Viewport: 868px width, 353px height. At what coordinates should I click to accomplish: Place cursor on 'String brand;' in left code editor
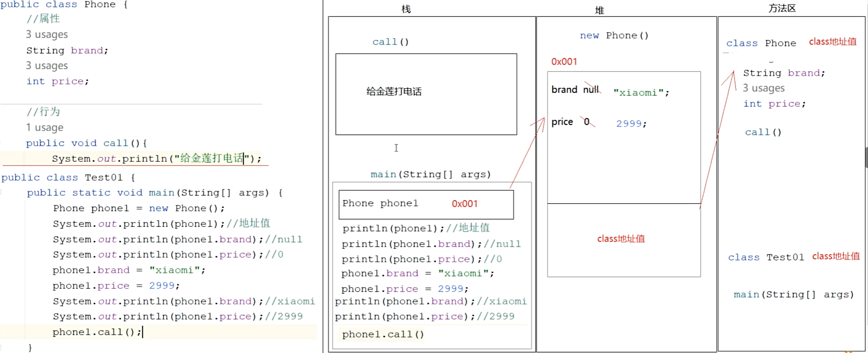67,50
